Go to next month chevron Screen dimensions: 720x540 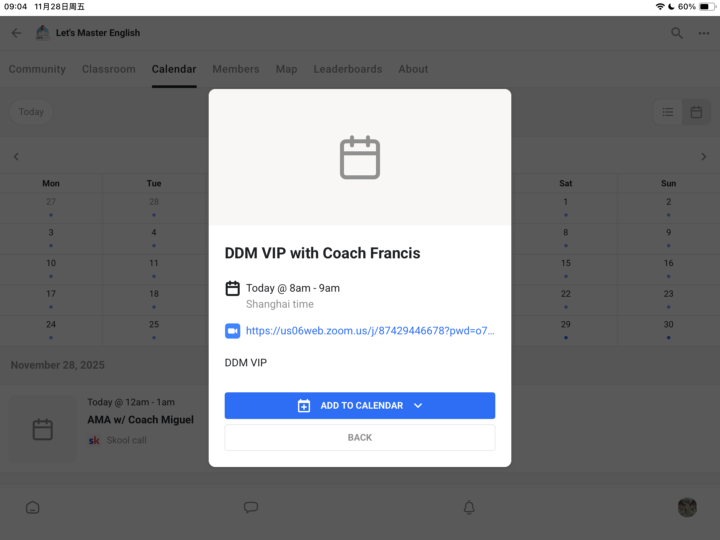pyautogui.click(x=703, y=157)
